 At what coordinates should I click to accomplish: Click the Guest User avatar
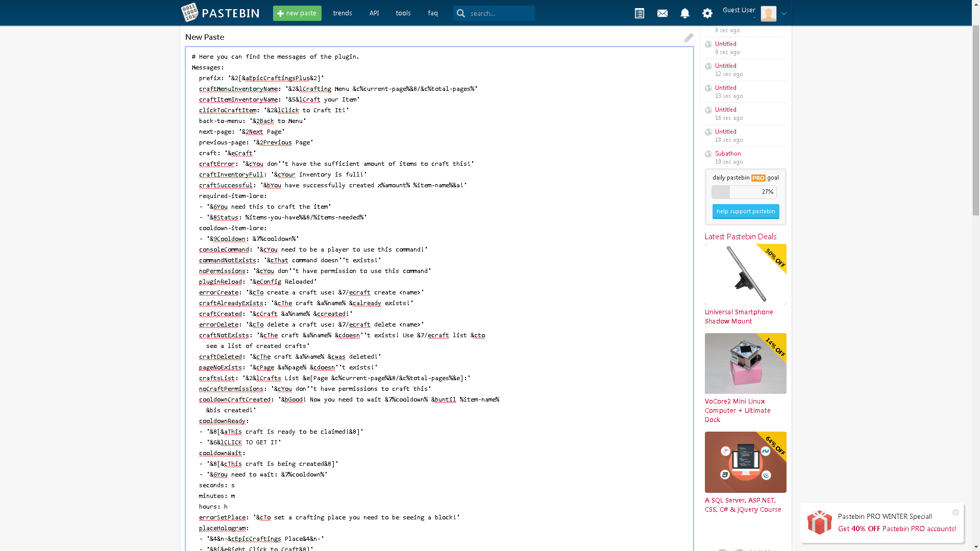(x=768, y=14)
